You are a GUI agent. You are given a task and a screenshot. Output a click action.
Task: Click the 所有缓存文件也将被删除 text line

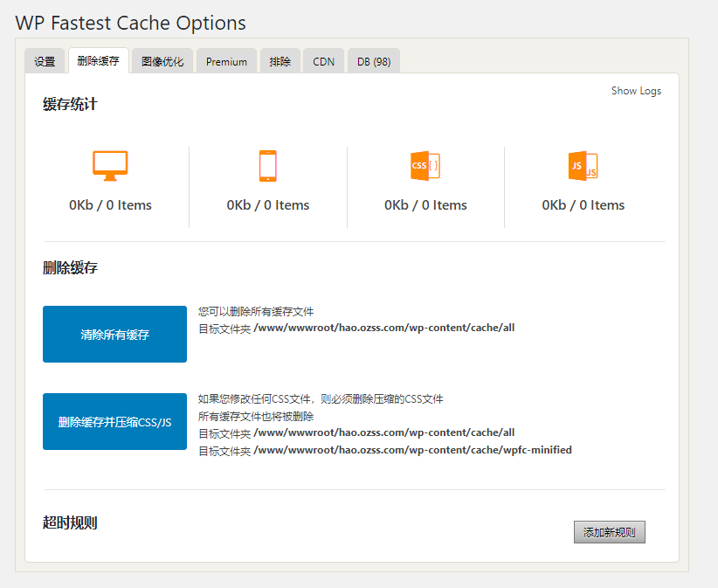tap(256, 416)
